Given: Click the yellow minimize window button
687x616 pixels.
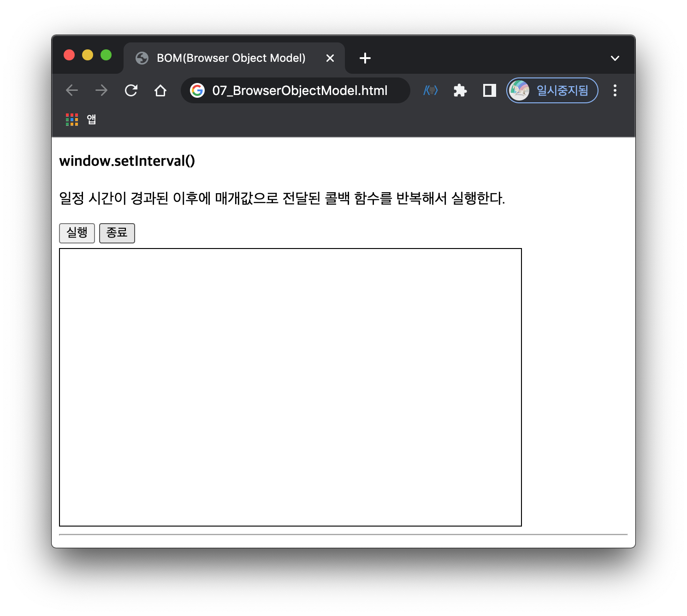Looking at the screenshot, I should click(x=88, y=55).
